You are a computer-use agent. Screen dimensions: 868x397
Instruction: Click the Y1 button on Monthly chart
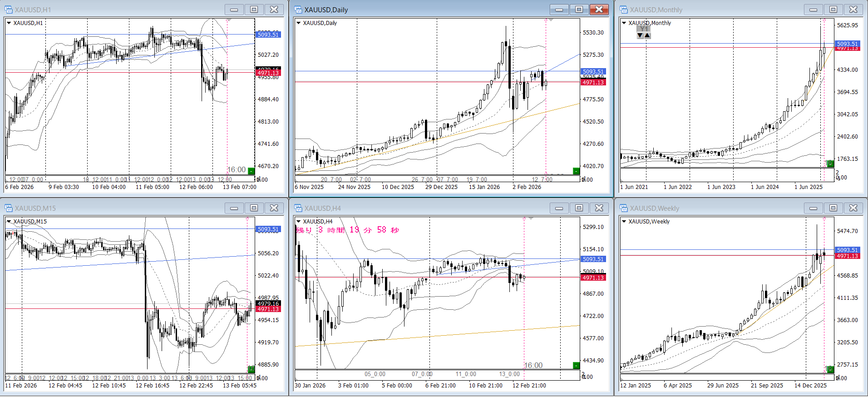(x=643, y=29)
